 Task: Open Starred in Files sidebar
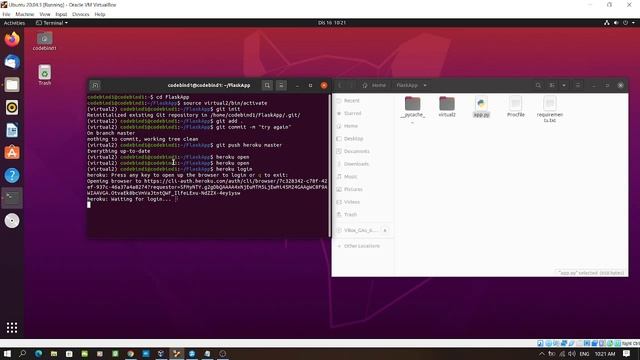363,113
